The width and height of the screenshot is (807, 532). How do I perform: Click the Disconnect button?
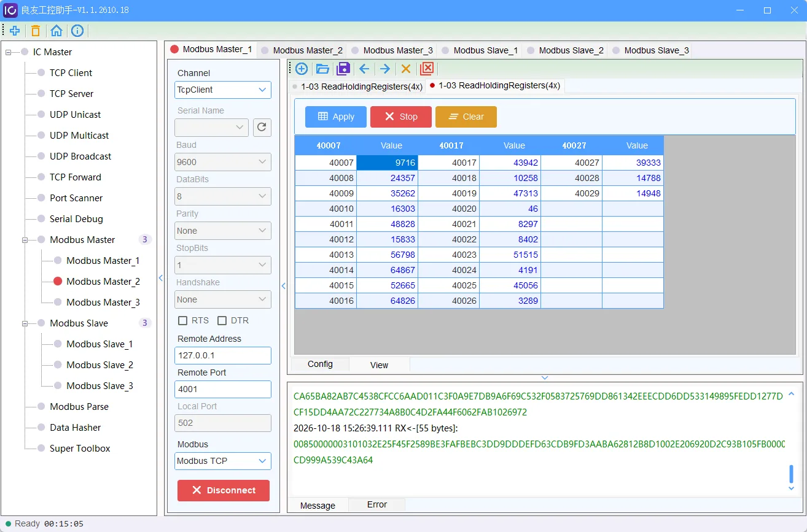(224, 490)
